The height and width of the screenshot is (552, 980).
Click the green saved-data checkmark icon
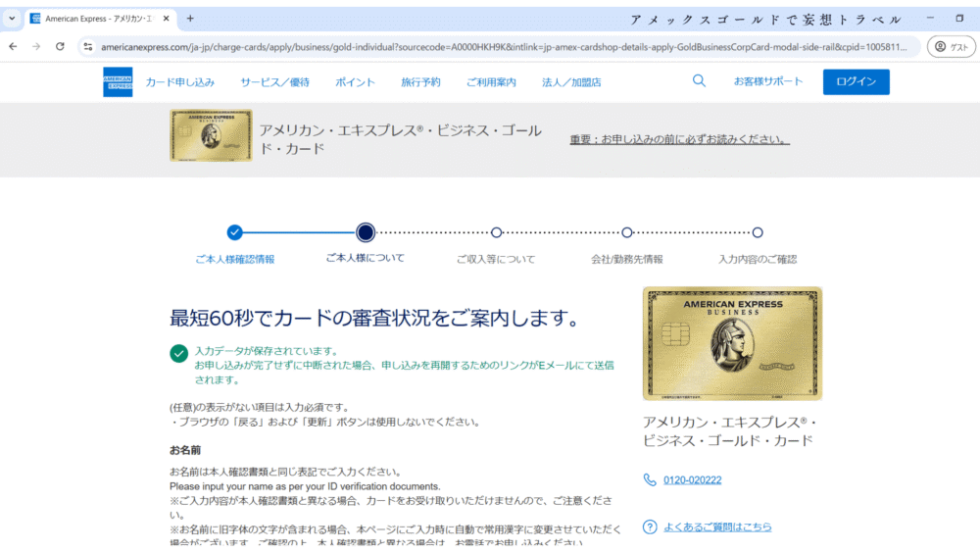178,353
